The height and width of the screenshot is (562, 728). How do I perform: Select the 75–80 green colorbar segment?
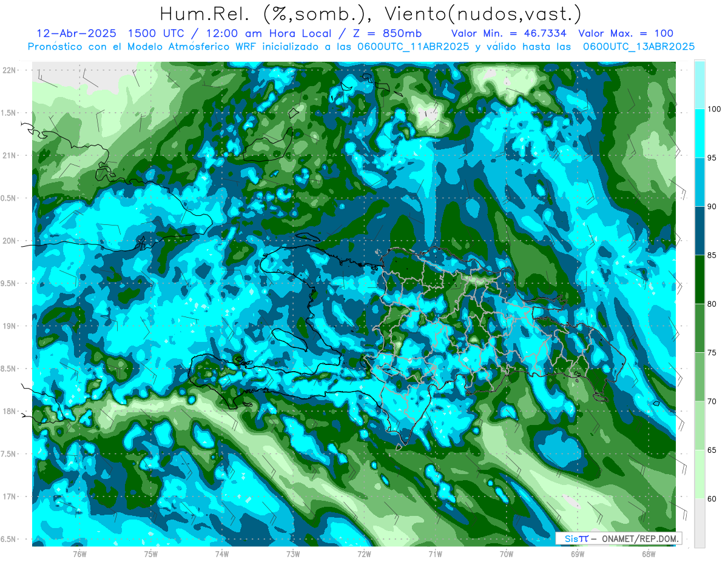click(x=699, y=328)
